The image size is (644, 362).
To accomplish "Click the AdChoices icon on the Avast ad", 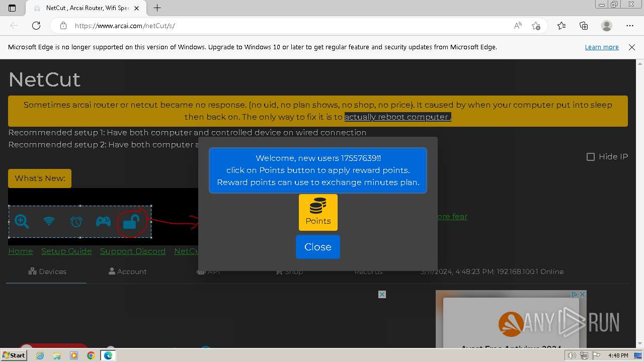I will click(x=574, y=294).
